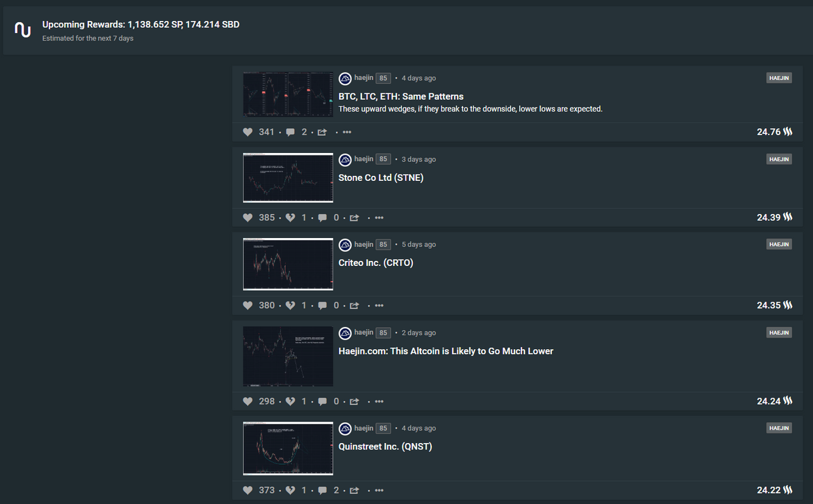This screenshot has width=813, height=504.
Task: Click the upcoming rewards logo icon
Action: [23, 30]
